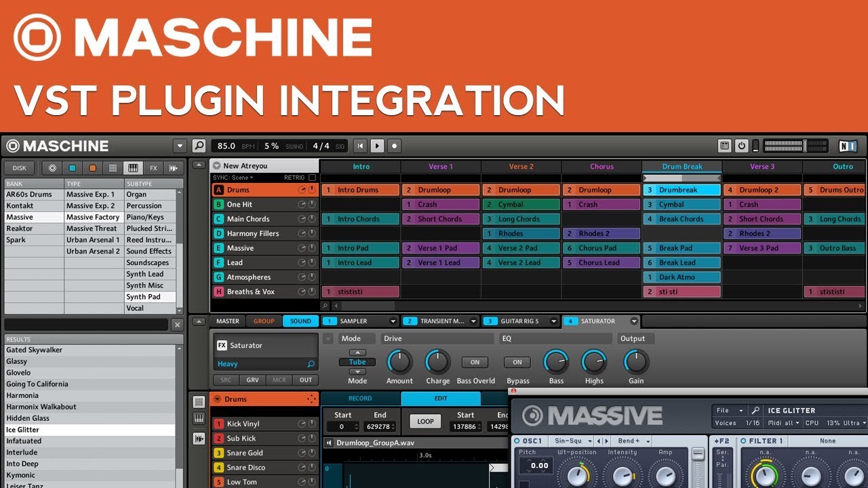Expand the New Atreyou project dropdown
Screen dimensions: 868x488
click(216, 165)
